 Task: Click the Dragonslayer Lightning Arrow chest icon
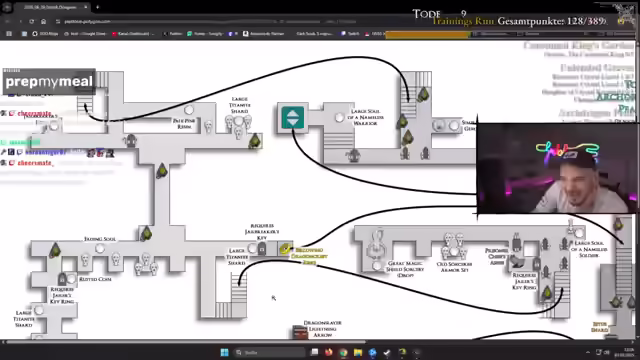(x=300, y=332)
